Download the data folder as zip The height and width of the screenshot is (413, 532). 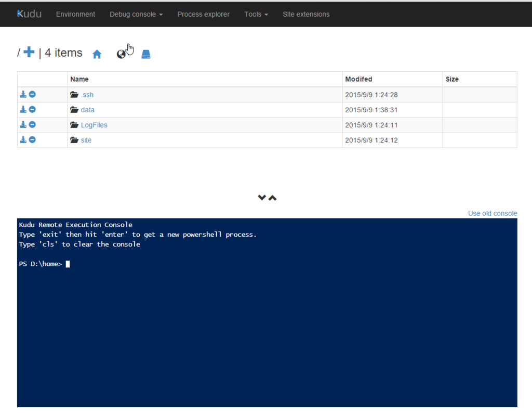pos(23,110)
